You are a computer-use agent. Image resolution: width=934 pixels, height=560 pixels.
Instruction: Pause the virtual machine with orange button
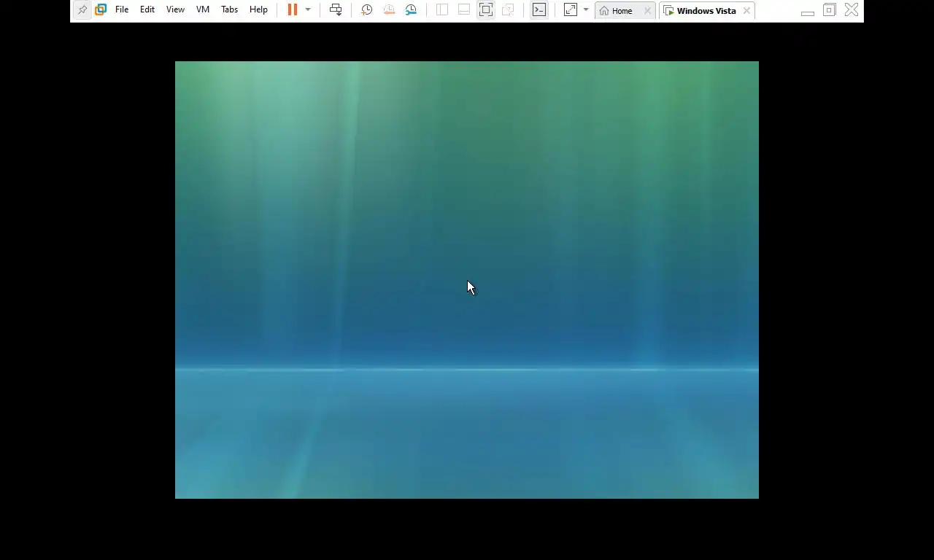[293, 10]
